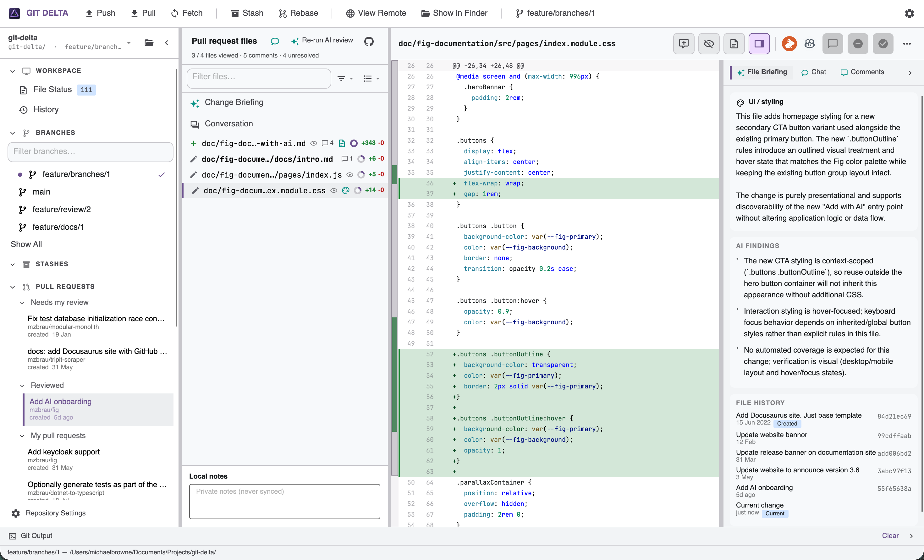Image resolution: width=924 pixels, height=560 pixels.
Task: Open the Stash action in toolbar
Action: [x=247, y=13]
